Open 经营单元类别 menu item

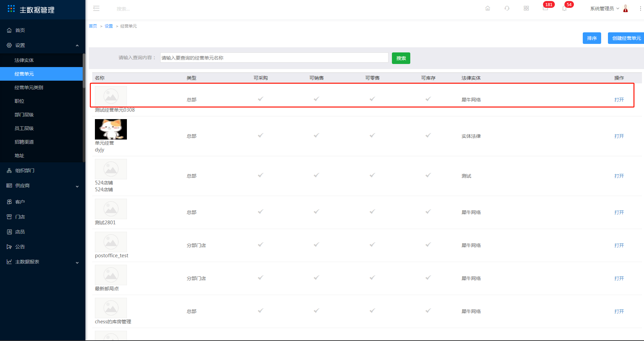[x=41, y=87]
